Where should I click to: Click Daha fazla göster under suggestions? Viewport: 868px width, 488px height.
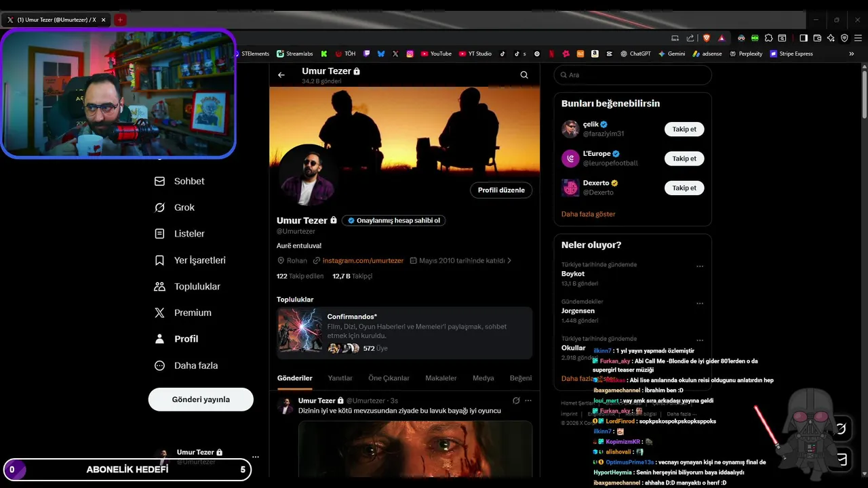pyautogui.click(x=588, y=214)
